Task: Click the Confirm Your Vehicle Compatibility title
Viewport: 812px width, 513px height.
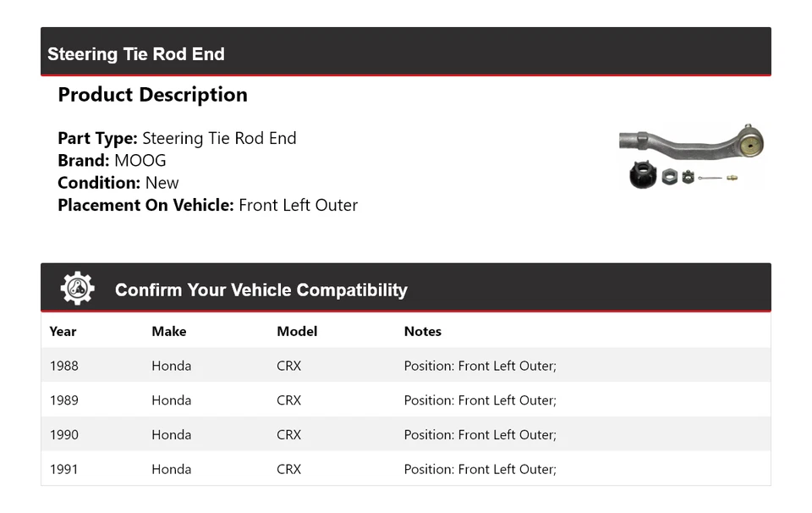Action: (x=261, y=290)
